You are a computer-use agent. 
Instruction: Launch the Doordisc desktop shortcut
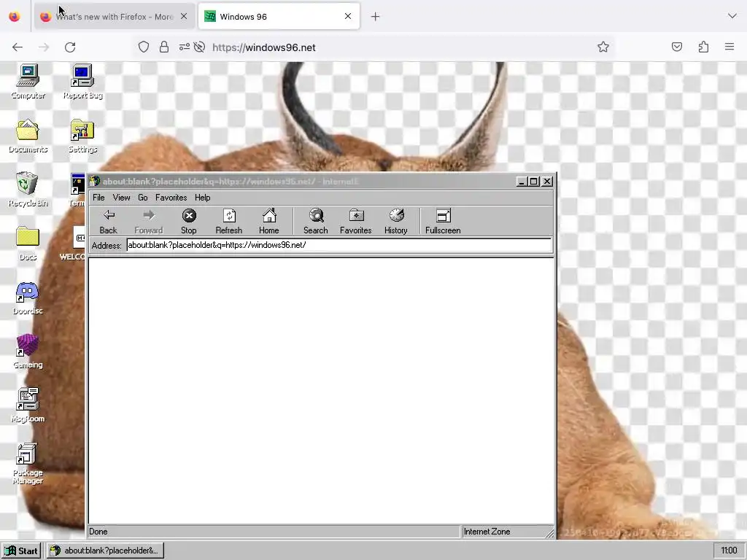point(28,297)
